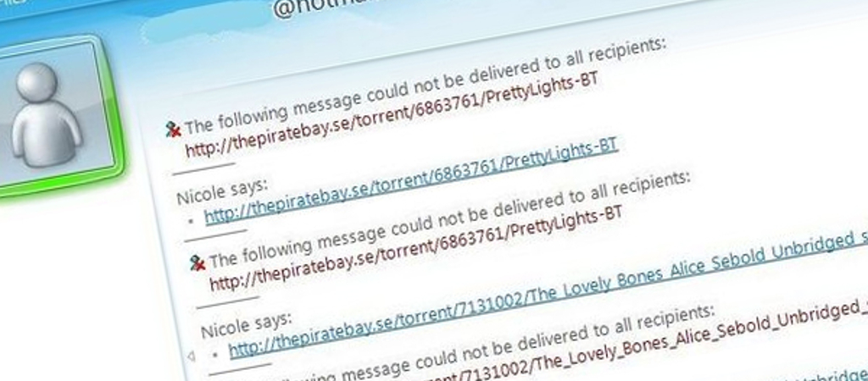The height and width of the screenshot is (381, 868).
Task: Click the first red-X undelivered message icon
Action: (173, 130)
